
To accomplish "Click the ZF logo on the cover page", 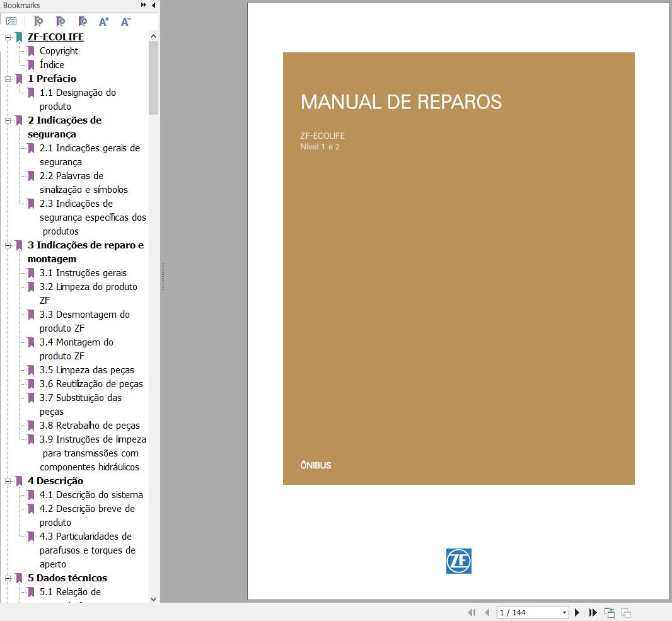I will pyautogui.click(x=458, y=560).
